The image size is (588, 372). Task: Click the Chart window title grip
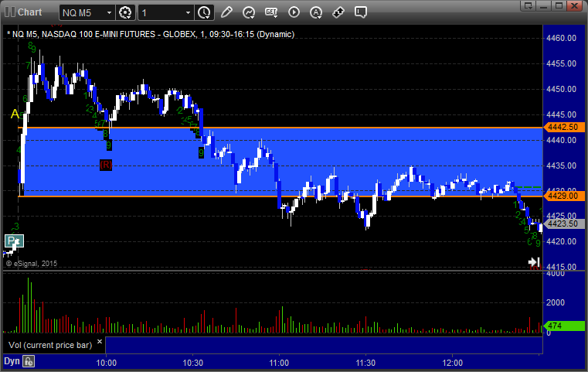[x=10, y=12]
